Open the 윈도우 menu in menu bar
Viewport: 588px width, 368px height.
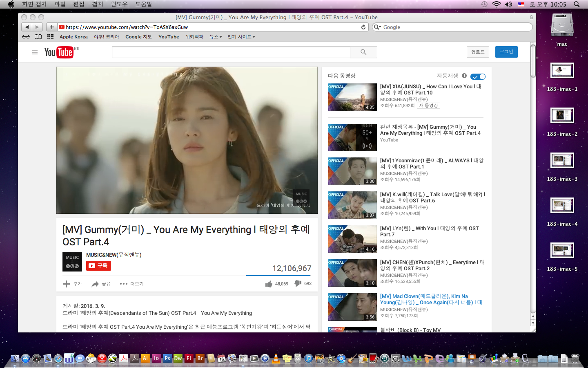[119, 4]
